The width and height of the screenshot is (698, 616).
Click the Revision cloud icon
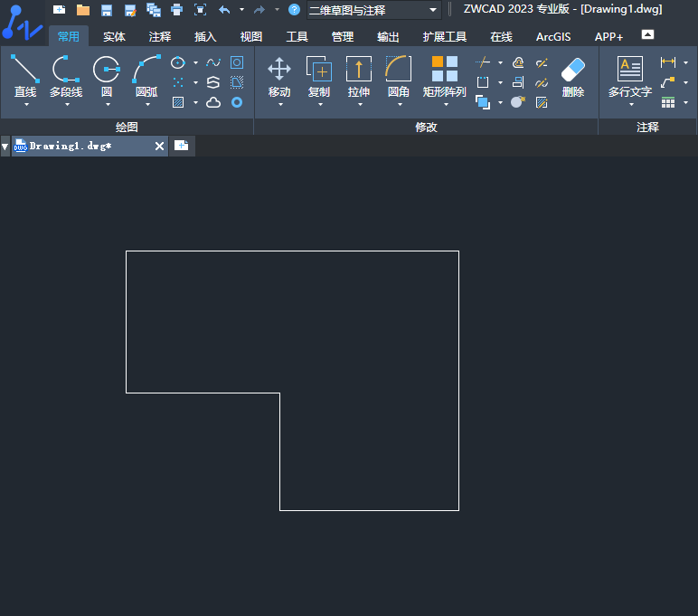213,102
